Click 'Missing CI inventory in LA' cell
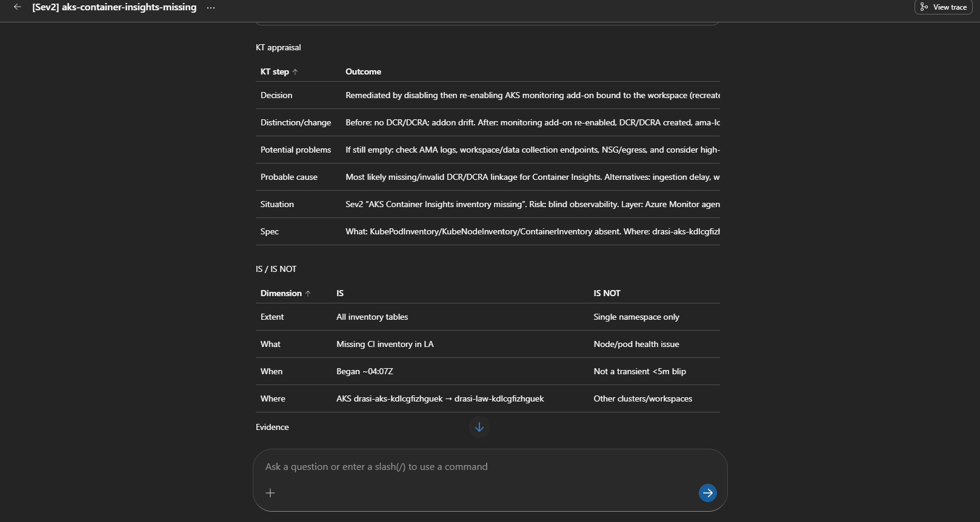 tap(385, 344)
